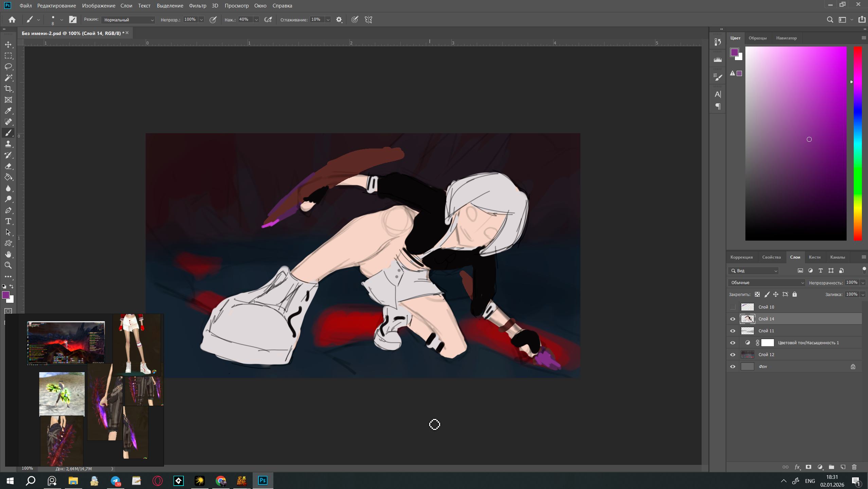Open the Изображение menu
Viewport: 868px width, 489px height.
[99, 6]
